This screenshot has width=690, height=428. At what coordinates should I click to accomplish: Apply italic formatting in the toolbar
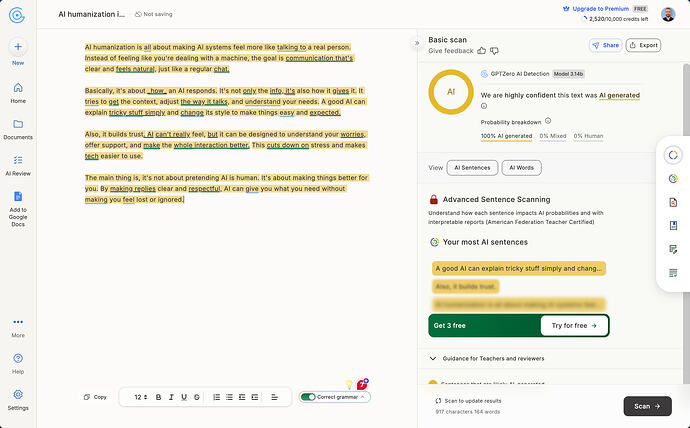click(171, 397)
